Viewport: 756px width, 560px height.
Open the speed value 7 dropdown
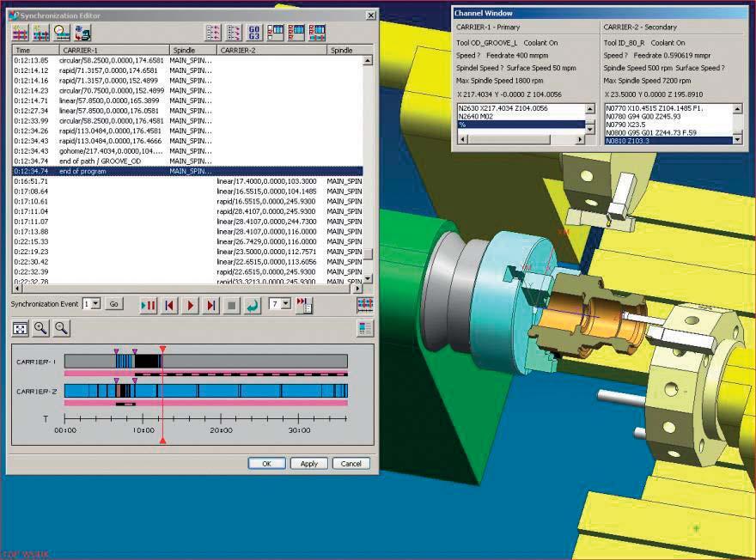click(x=286, y=304)
